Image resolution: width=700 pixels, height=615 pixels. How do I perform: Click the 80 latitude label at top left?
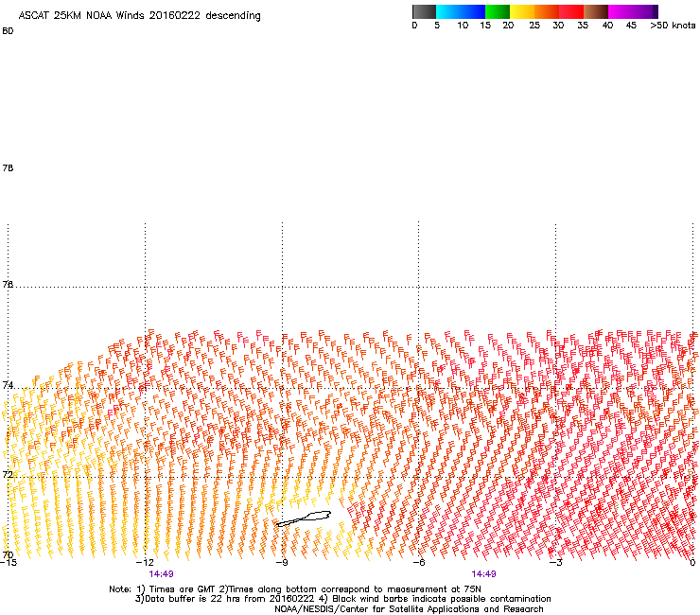tap(8, 31)
